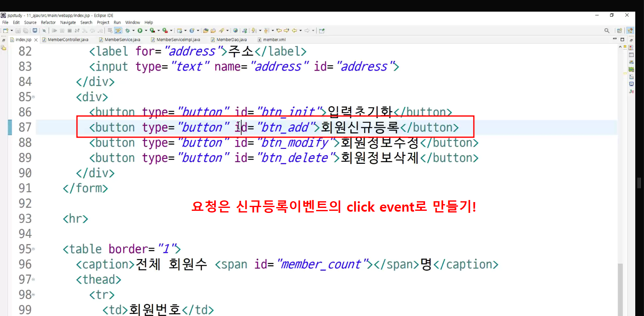Click the green Run button
This screenshot has height=316, width=644.
140,30
